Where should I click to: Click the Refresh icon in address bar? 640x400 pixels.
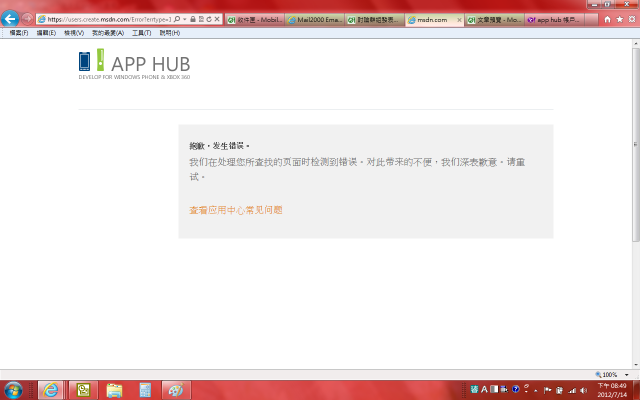(209, 19)
